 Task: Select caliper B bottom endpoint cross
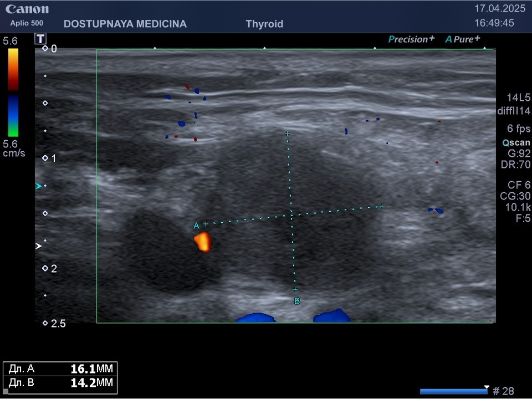coord(295,289)
